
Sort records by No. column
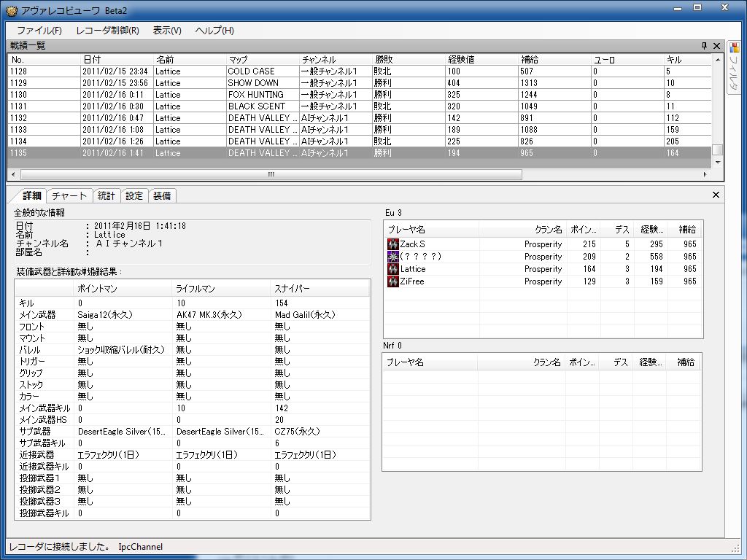tap(44, 60)
